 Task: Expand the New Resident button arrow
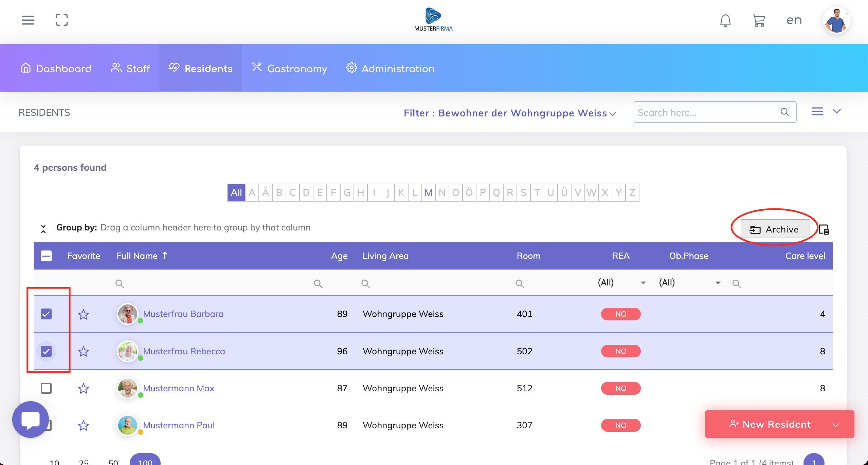(x=836, y=425)
